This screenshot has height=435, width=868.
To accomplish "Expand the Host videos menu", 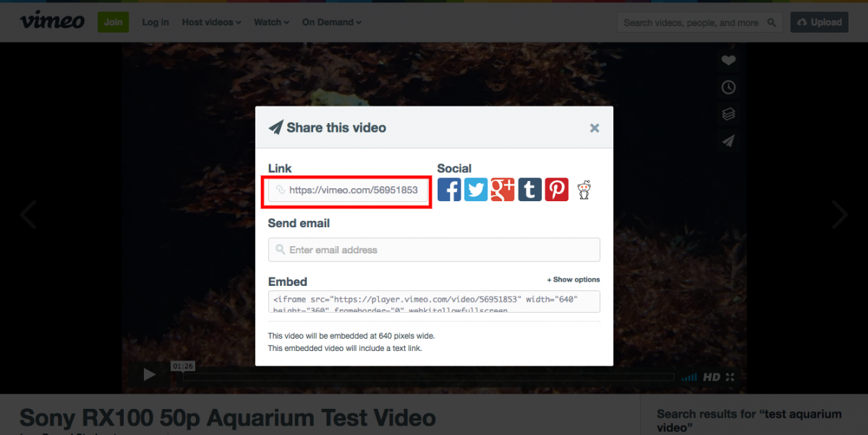I will tap(211, 22).
